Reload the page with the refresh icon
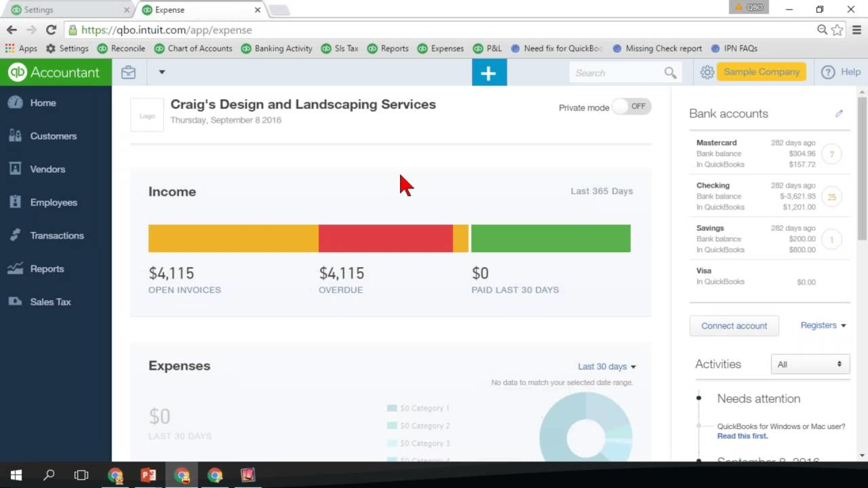Viewport: 868px width, 488px height. (51, 30)
